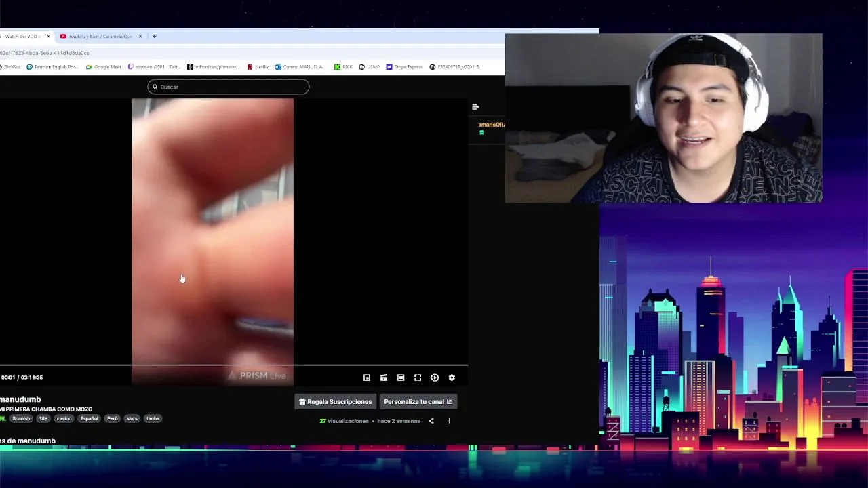Click the webcam overlay of the streamer
This screenshot has width=868, height=488.
(x=663, y=118)
